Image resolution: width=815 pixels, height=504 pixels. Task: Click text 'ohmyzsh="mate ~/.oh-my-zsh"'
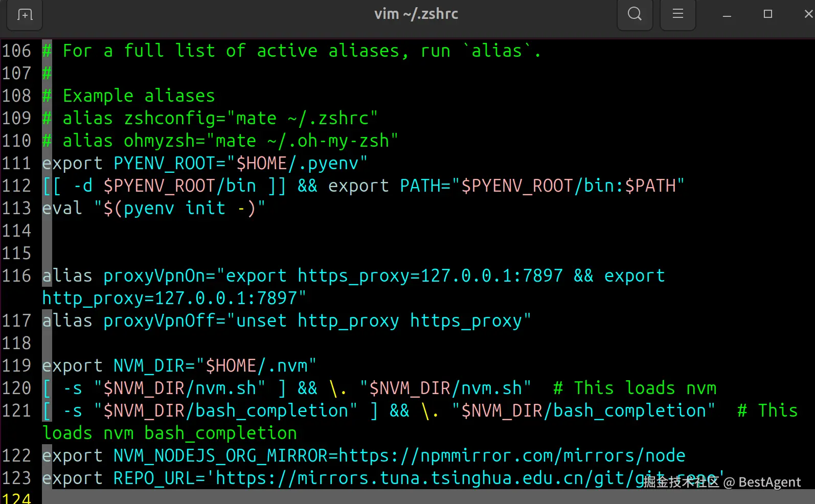[261, 141]
